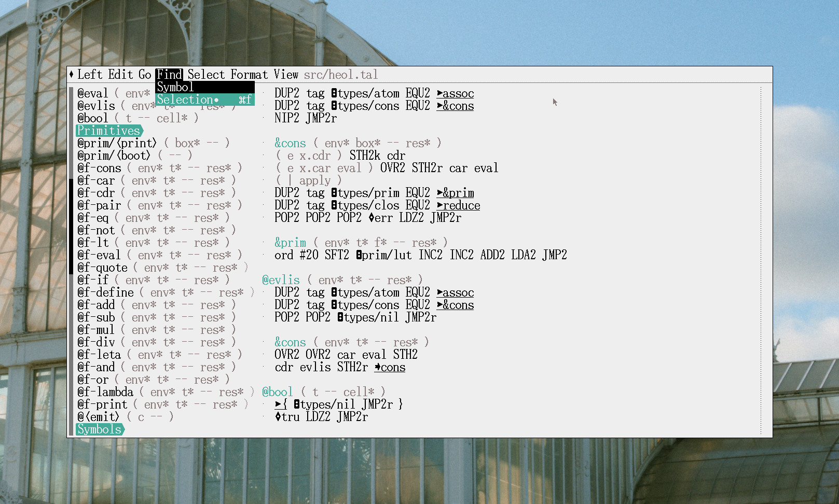839x504 pixels.
Task: Click the types/clos reference
Action: coord(365,205)
